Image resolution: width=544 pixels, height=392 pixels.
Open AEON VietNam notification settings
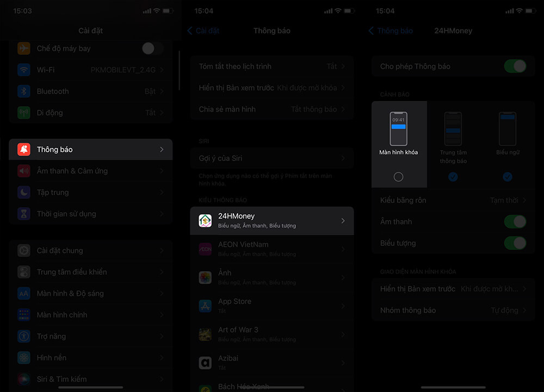pos(272,249)
